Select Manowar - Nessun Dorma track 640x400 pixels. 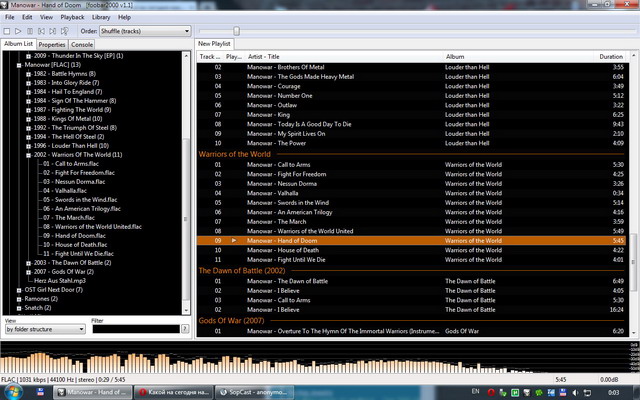413,184
